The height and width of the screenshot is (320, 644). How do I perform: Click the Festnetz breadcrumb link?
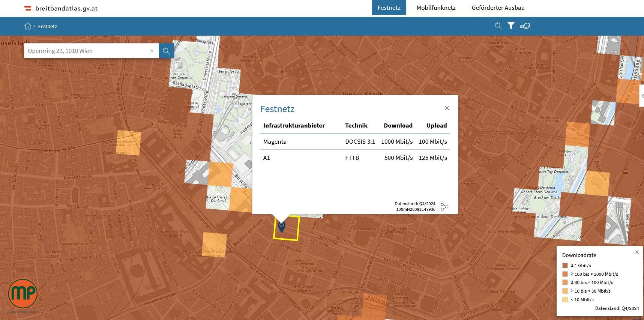48,26
